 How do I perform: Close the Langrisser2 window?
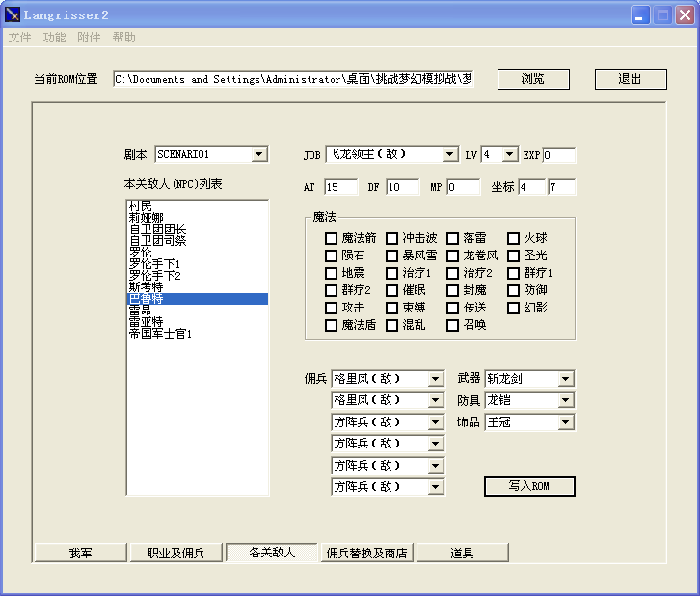[x=685, y=15]
